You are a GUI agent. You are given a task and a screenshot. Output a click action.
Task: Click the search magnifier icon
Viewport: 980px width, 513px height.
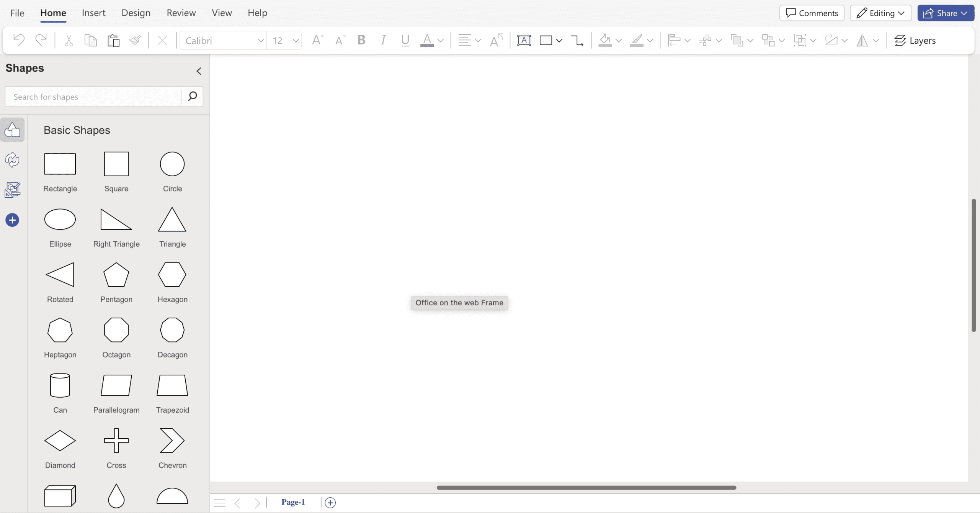(193, 96)
